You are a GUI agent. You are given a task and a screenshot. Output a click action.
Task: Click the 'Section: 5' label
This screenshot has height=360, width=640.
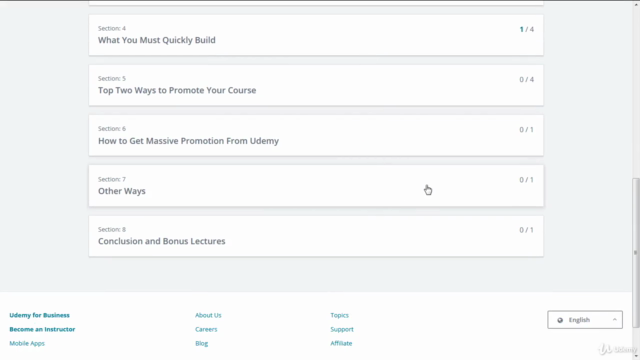click(x=112, y=78)
